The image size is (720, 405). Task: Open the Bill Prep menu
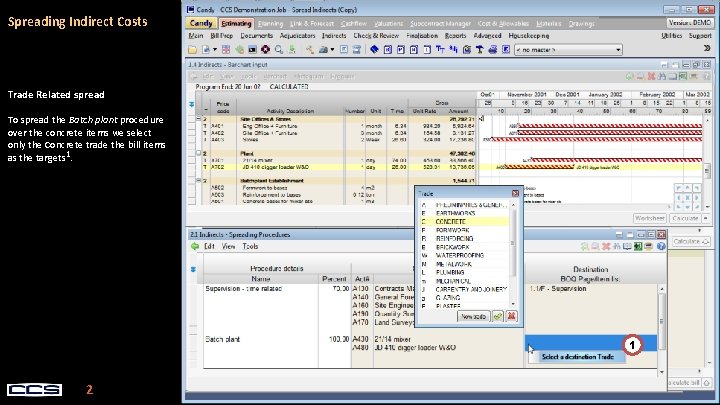pos(221,36)
